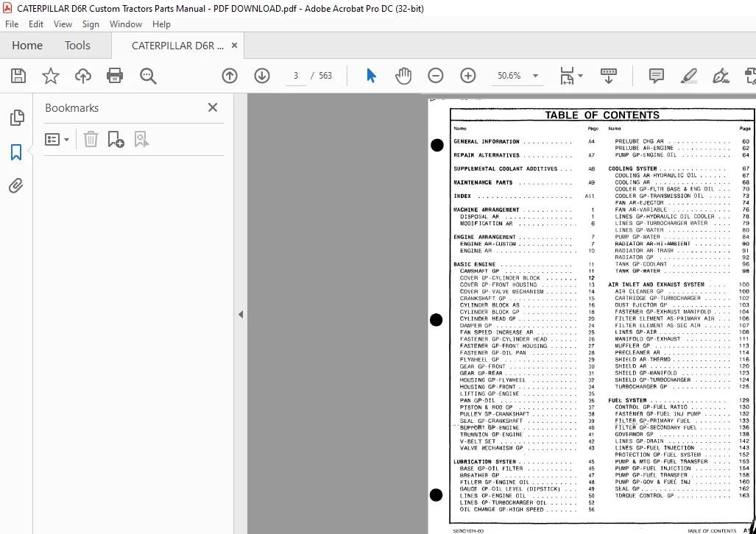Open the Find text magnifier
The image size is (756, 534).
point(148,76)
